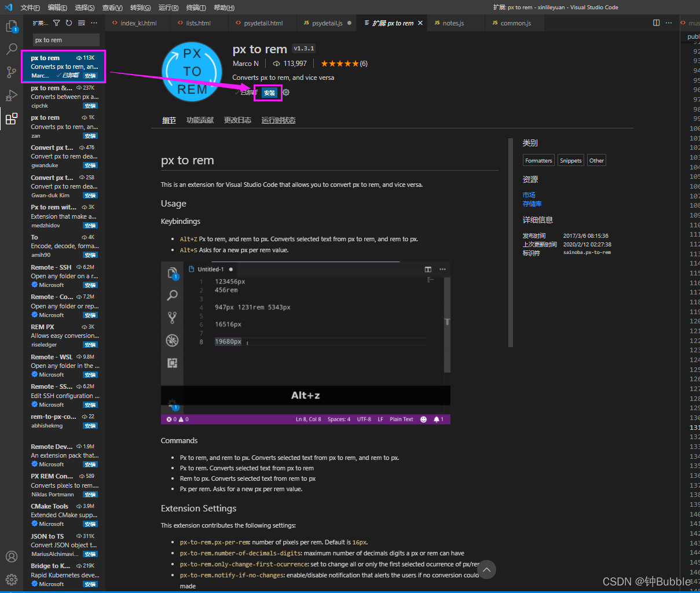The width and height of the screenshot is (700, 593).
Task: Click the five-star rating of px to rem
Action: point(340,64)
